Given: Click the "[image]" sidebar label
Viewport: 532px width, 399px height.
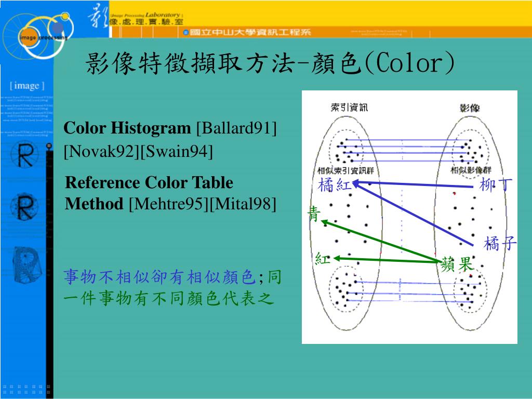Looking at the screenshot, I should click(27, 86).
